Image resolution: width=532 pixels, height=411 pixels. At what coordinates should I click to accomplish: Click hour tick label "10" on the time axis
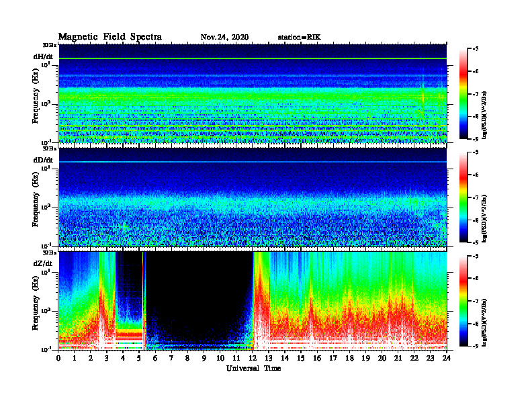220,358
